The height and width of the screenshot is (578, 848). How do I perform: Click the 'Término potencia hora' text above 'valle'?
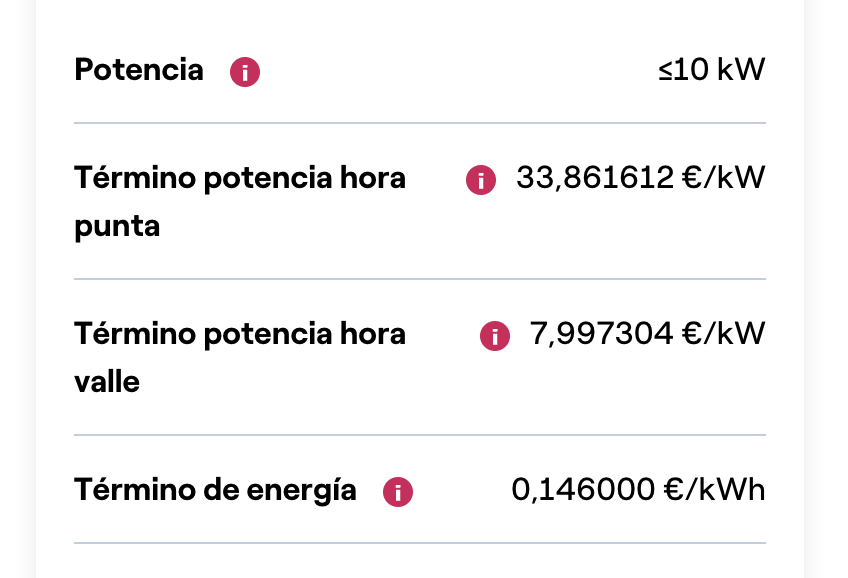coord(240,334)
